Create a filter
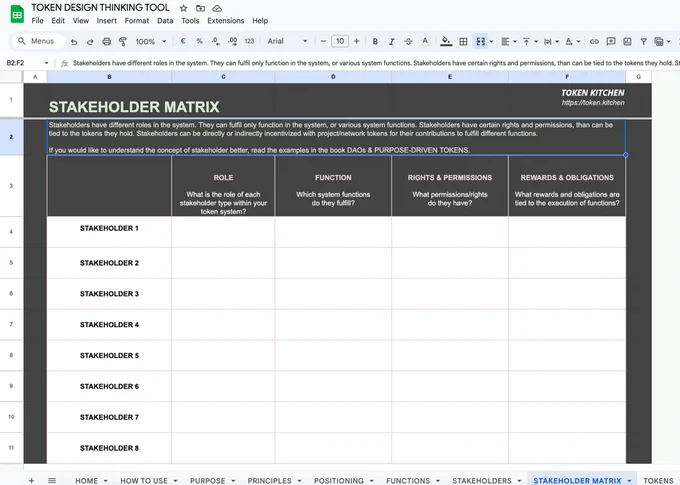This screenshot has height=485, width=680. [644, 42]
